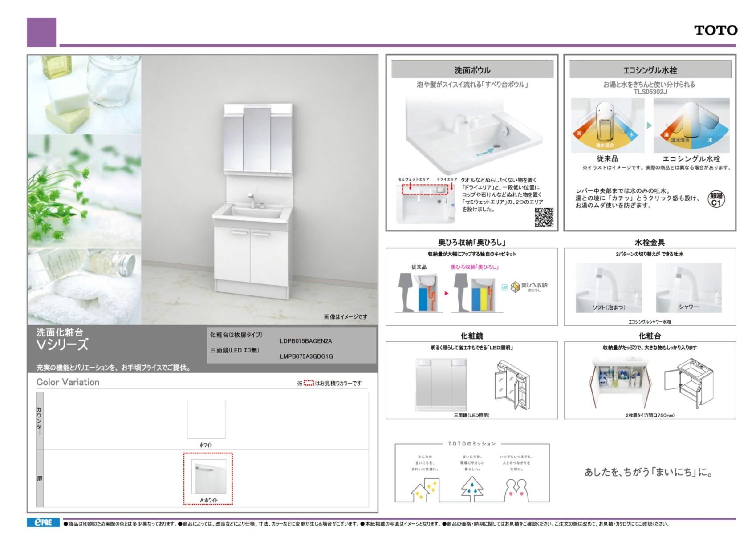
Task: Click the 三面鏡(LED照明) caption
Action: [x=471, y=415]
